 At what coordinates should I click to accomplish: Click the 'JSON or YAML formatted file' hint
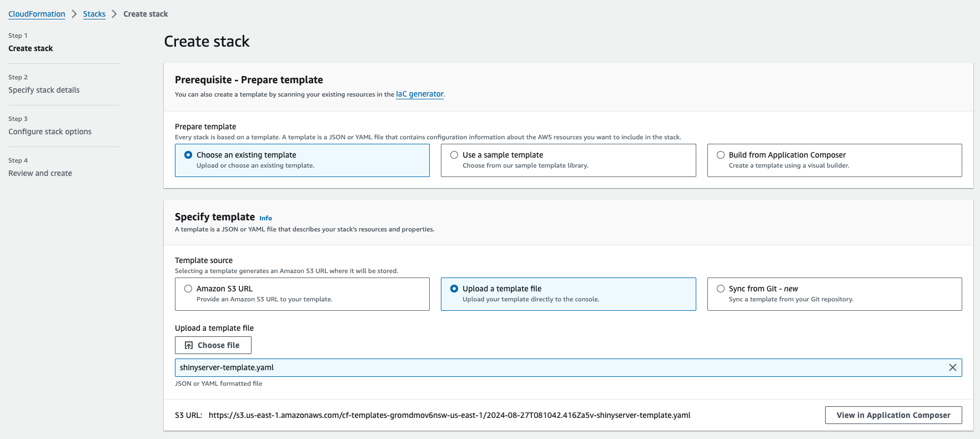218,384
